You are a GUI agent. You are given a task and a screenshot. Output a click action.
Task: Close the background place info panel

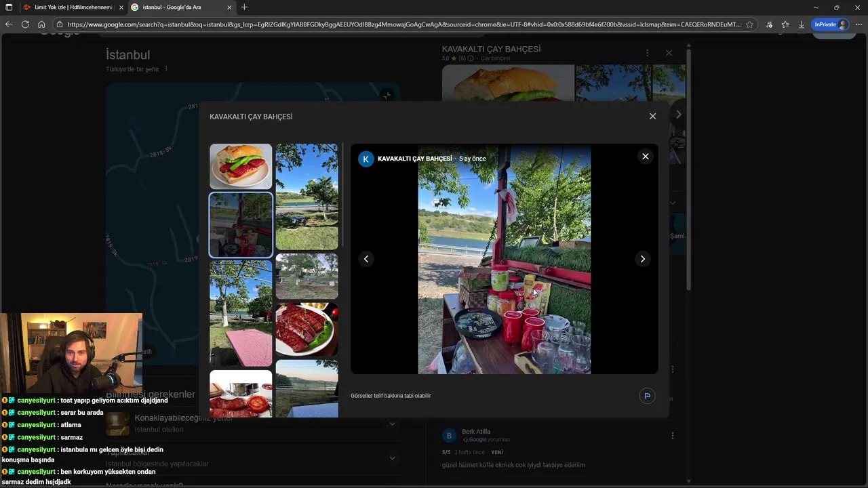point(669,53)
